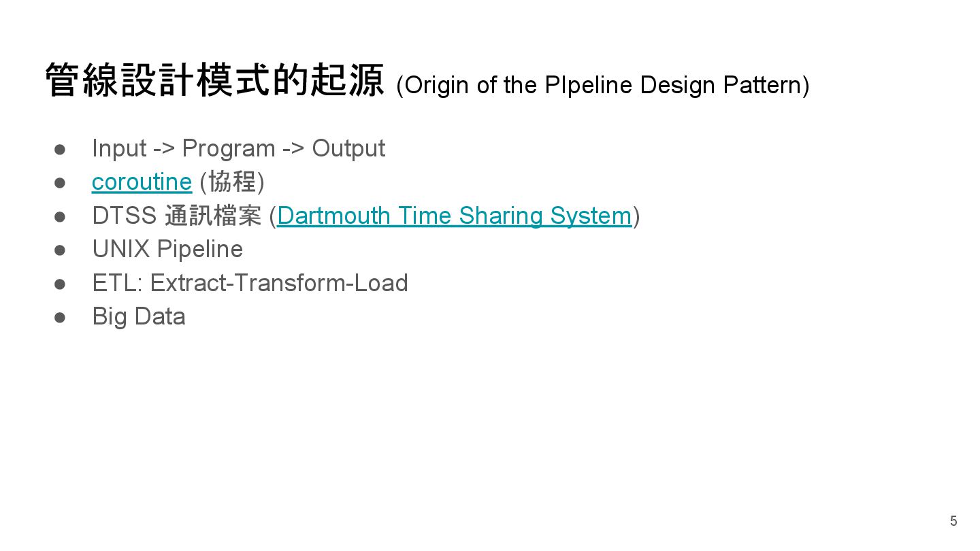This screenshot has width=980, height=551.
Task: Click the word 'Input' in first bullet
Action: [119, 148]
